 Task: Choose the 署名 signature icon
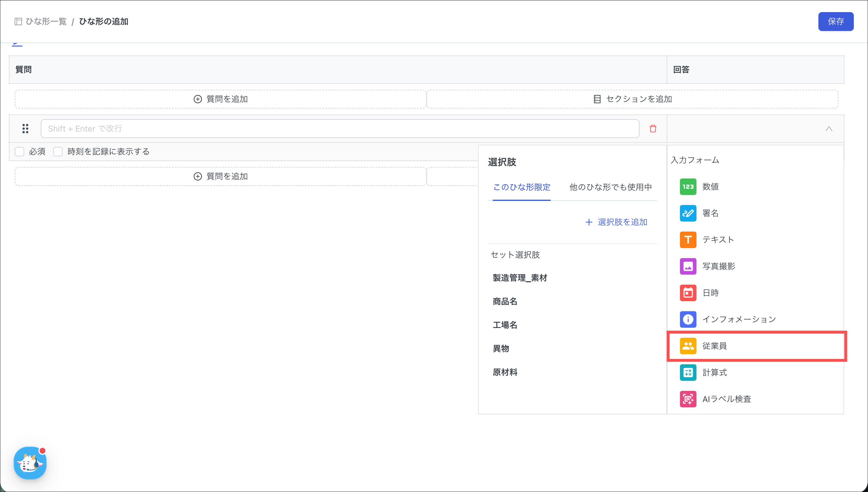coord(688,213)
